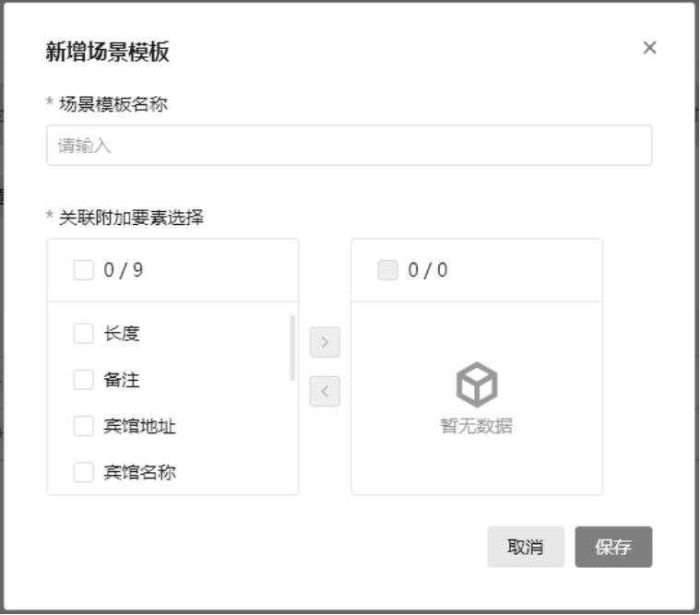
Task: Toggle the select-all checkbox beside 0 / 9
Action: 84,270
